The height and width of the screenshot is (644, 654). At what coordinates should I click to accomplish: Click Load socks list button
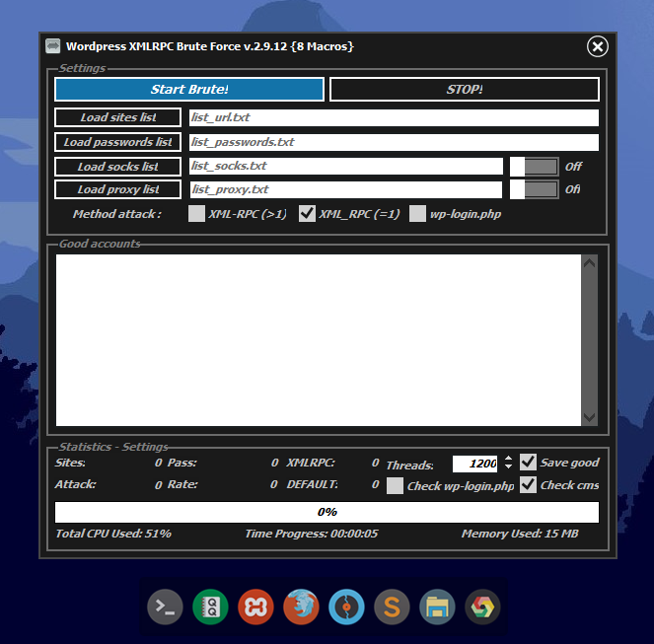click(118, 167)
